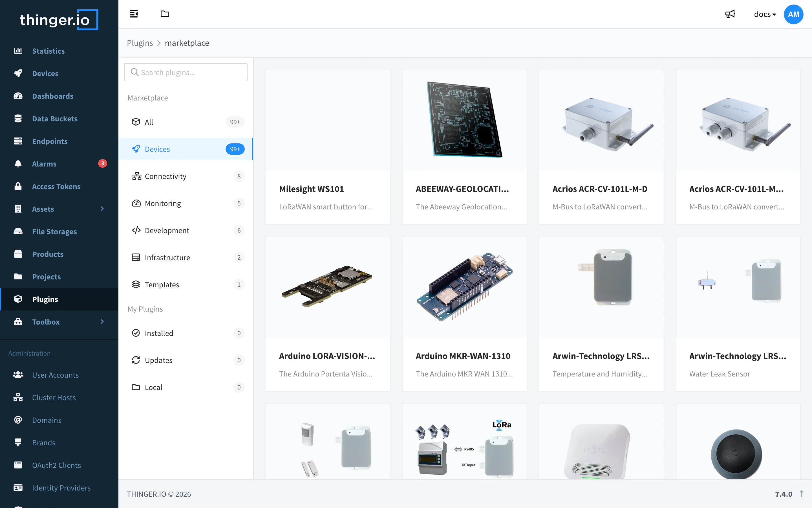The width and height of the screenshot is (812, 508).
Task: Go to Products page
Action: tap(59, 254)
